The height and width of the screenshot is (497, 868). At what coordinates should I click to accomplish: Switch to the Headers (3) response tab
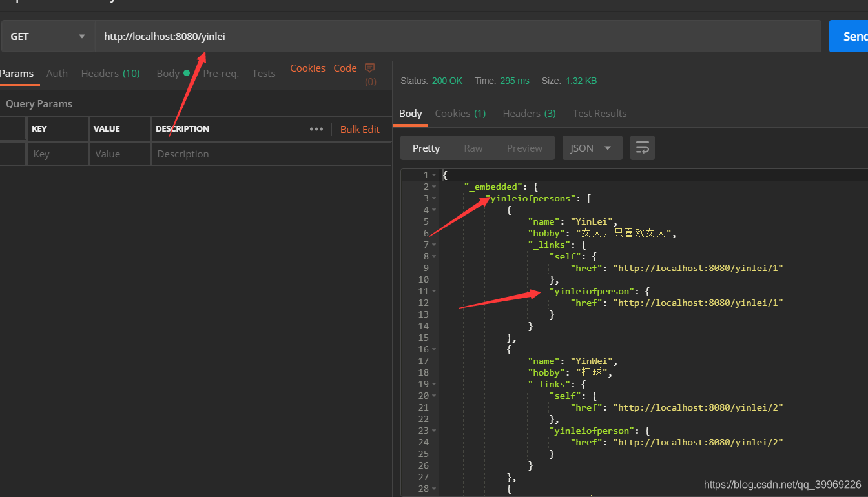(529, 113)
